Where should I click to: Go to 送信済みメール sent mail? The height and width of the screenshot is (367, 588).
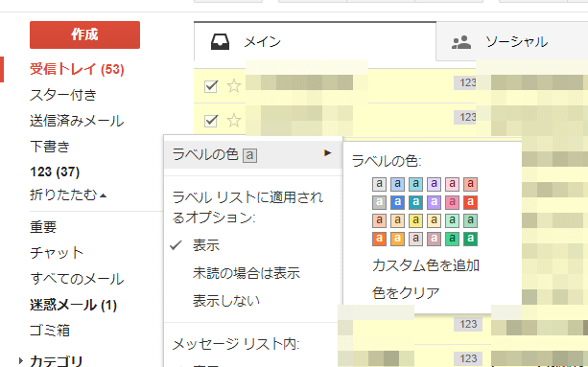click(77, 121)
